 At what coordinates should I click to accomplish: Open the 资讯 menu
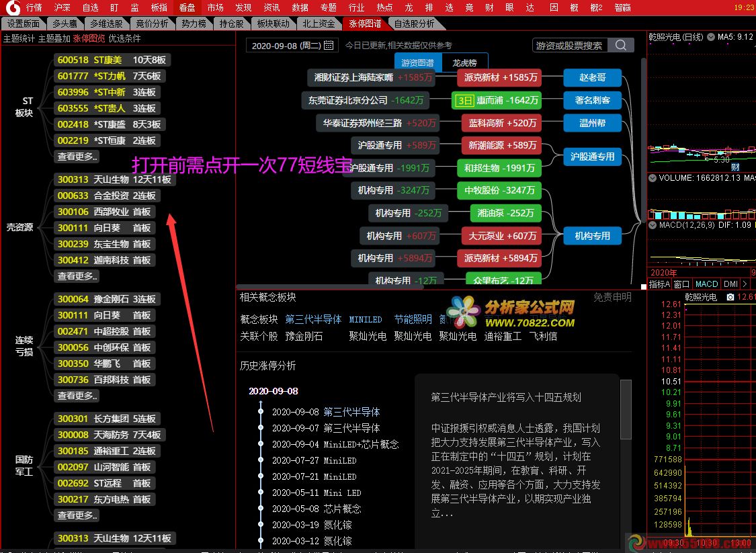coord(272,7)
